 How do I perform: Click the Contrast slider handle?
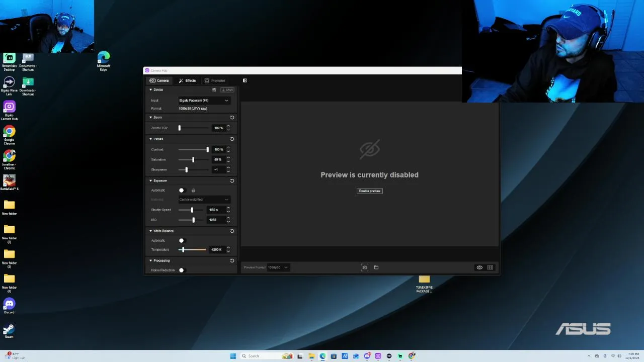207,150
